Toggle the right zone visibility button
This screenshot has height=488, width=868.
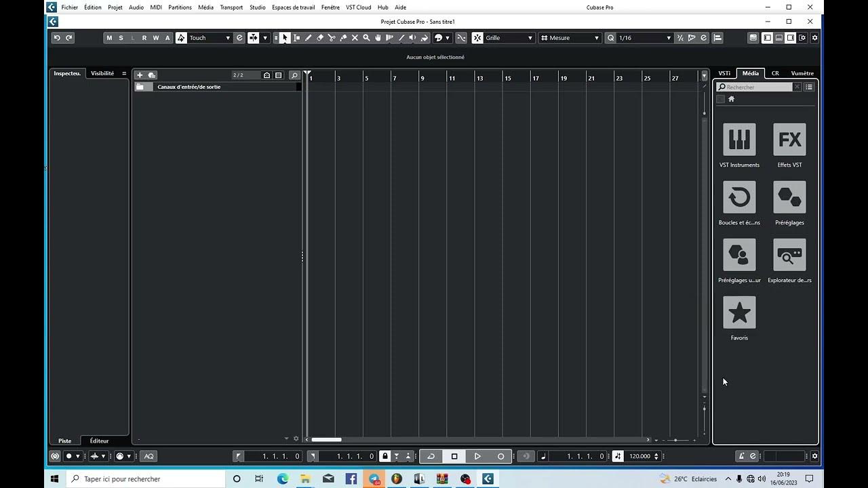click(x=791, y=38)
